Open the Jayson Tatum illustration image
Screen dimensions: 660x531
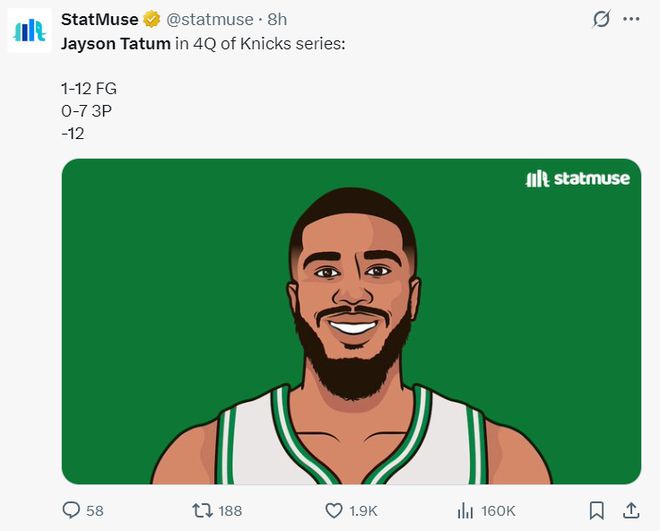coord(351,321)
